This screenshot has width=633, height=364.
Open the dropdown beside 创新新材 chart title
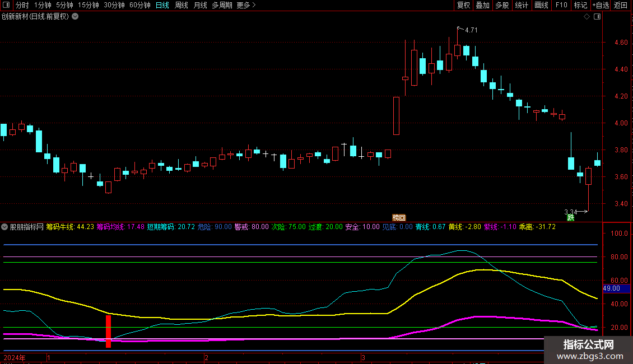75,17
